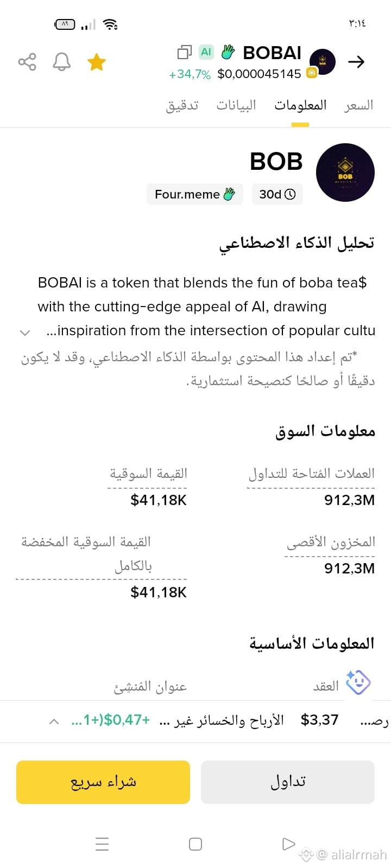Image resolution: width=391 pixels, height=868 pixels.
Task: Tap the share icon
Action: (27, 62)
